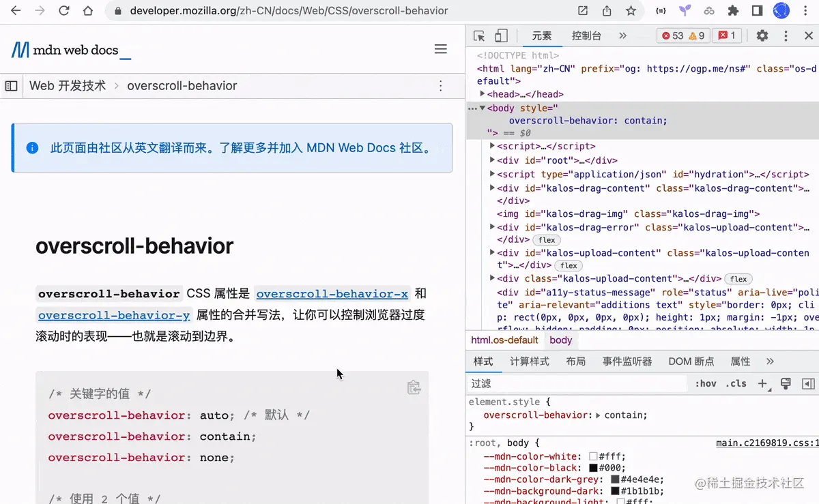819x504 pixels.
Task: Click the 53 errors counter
Action: click(672, 36)
